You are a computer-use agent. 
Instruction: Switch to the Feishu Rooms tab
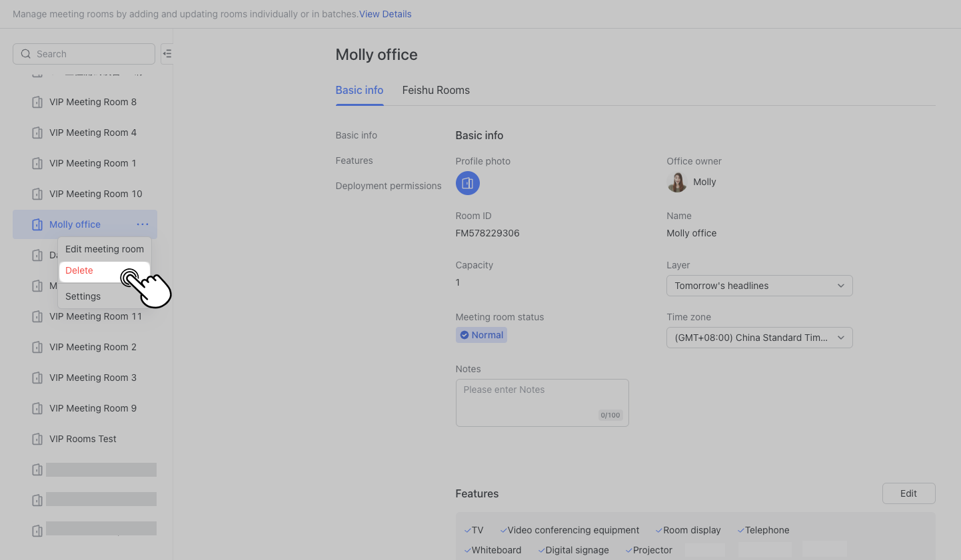[436, 90]
